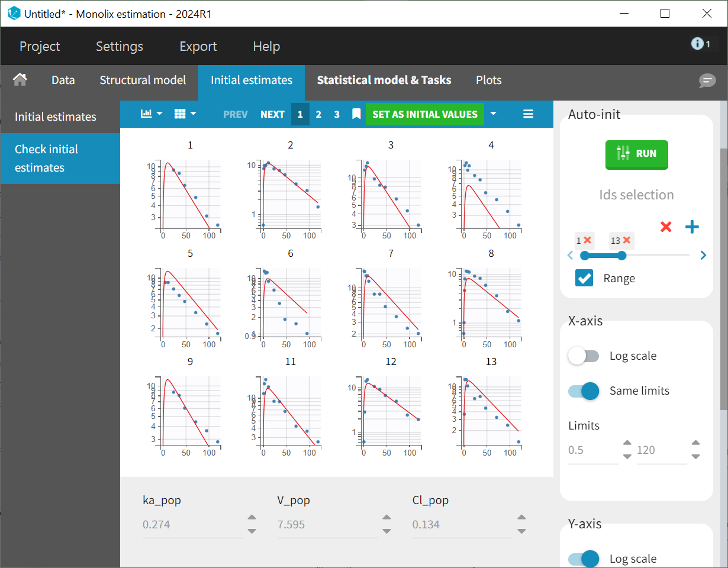Click blue plus to add Ids selection
Image resolution: width=728 pixels, height=568 pixels.
(692, 227)
